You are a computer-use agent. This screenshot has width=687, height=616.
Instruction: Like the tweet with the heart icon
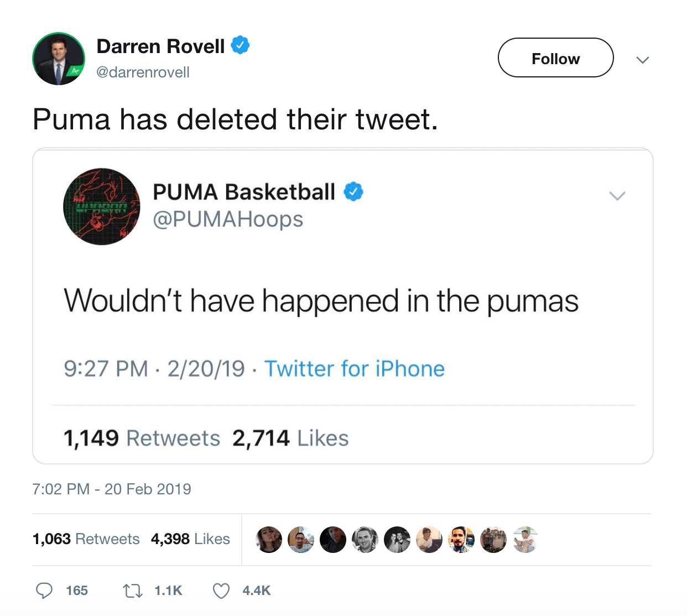pyautogui.click(x=221, y=591)
